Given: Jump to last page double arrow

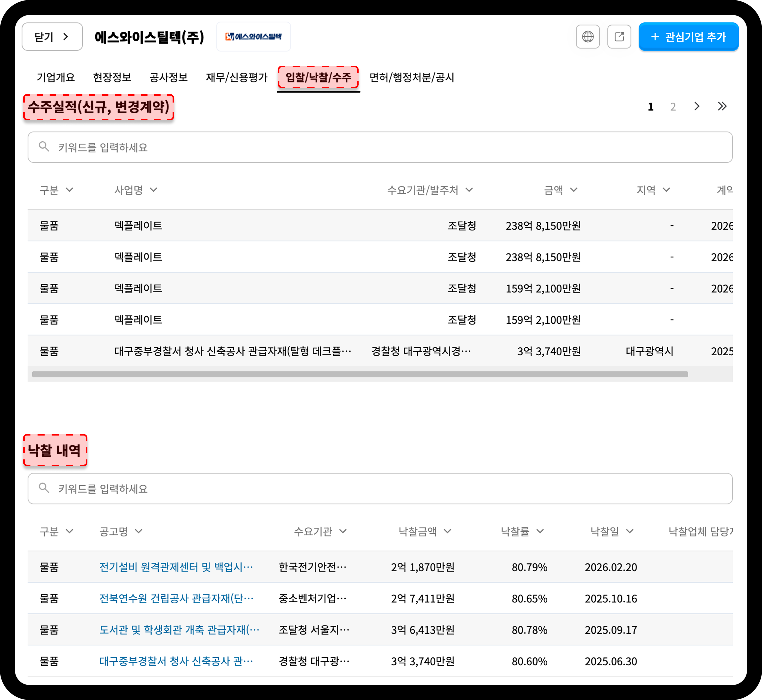Looking at the screenshot, I should pyautogui.click(x=722, y=106).
